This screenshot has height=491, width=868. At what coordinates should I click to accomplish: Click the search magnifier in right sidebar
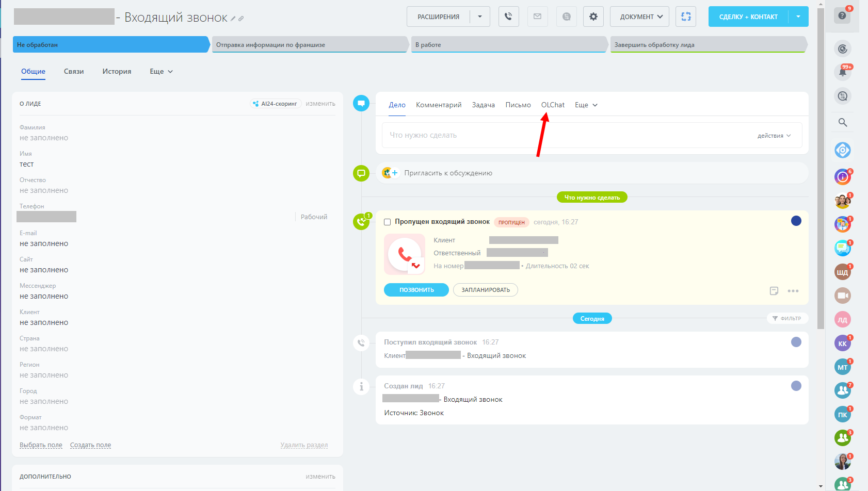click(842, 122)
